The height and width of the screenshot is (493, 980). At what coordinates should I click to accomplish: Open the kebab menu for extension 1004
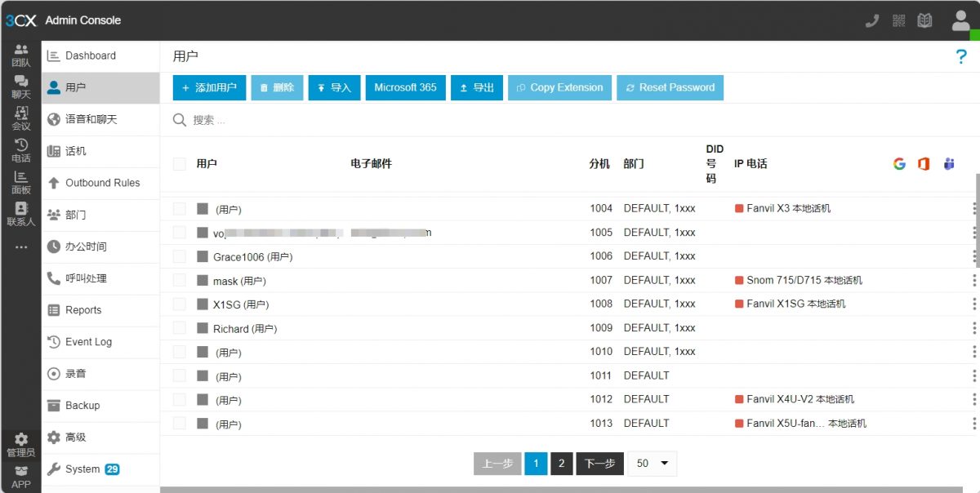click(973, 208)
